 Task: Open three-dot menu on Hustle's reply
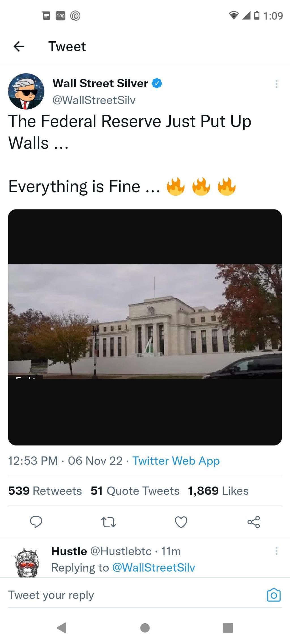pyautogui.click(x=276, y=551)
